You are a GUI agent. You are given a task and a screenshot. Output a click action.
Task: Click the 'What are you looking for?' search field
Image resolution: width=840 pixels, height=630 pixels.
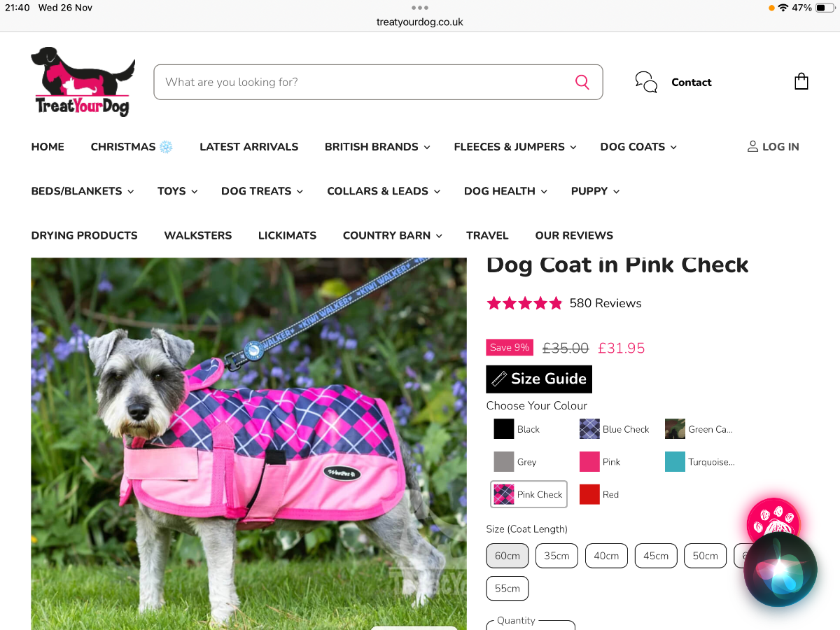pos(378,82)
